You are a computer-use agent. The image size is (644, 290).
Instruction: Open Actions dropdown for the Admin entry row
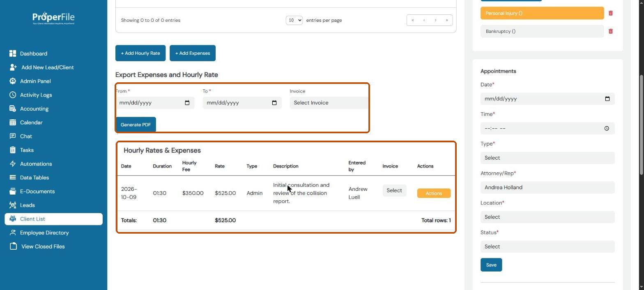(x=434, y=193)
